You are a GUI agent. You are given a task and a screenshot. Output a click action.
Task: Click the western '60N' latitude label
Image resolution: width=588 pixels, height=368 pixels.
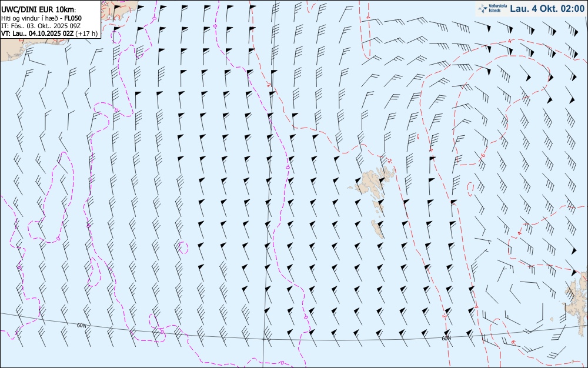click(82, 325)
